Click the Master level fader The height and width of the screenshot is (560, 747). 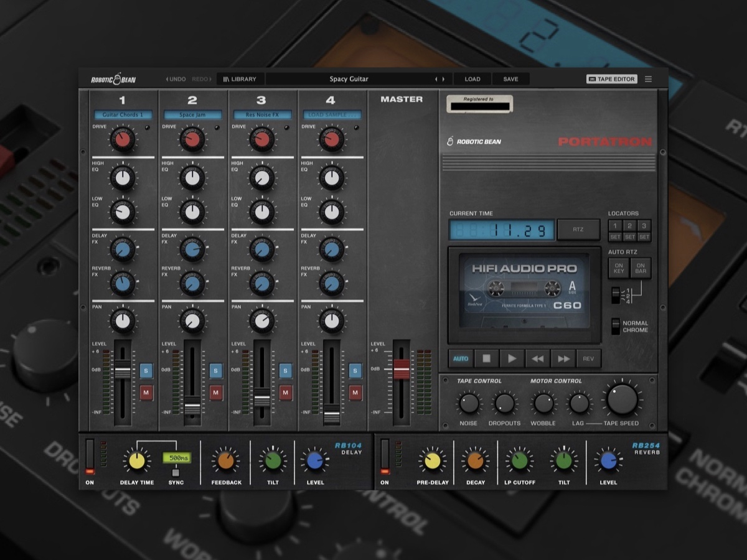coord(402,370)
